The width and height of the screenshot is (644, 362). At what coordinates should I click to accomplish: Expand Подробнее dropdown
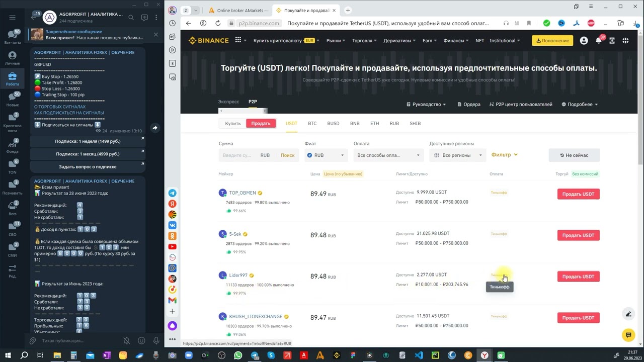tap(580, 105)
